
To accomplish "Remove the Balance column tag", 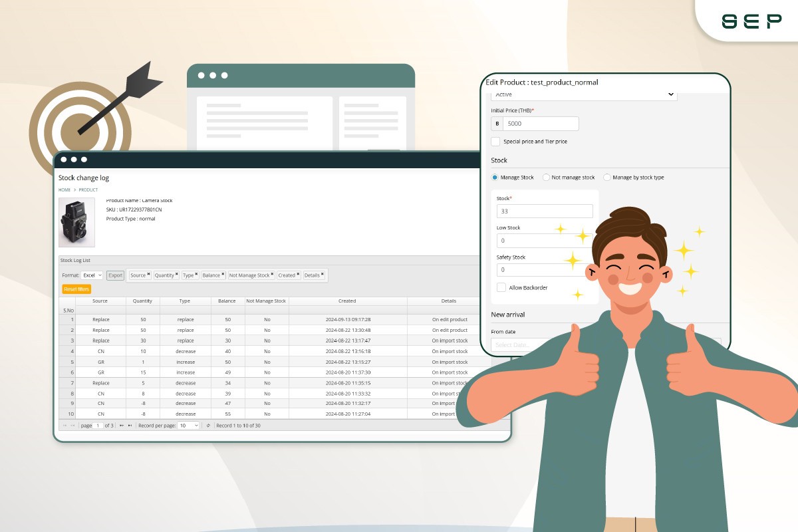I will [x=223, y=274].
